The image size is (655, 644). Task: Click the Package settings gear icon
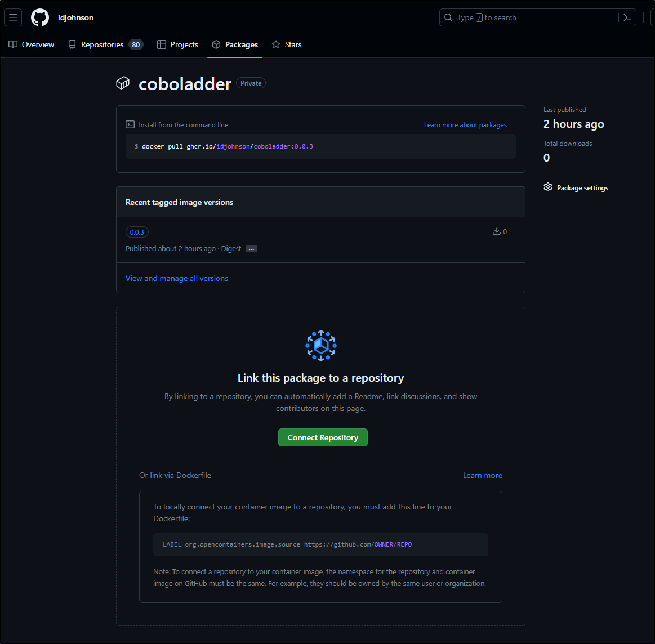tap(548, 187)
